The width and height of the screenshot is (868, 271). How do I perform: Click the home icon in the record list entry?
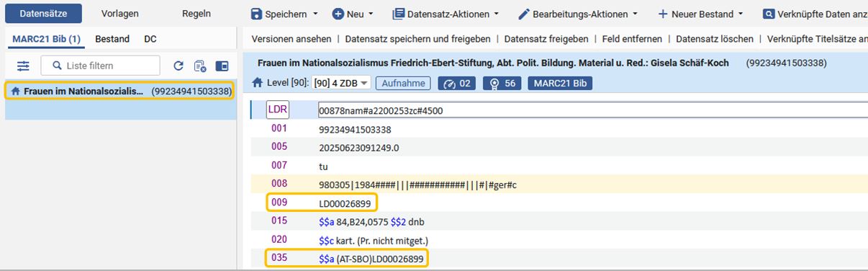coord(16,92)
